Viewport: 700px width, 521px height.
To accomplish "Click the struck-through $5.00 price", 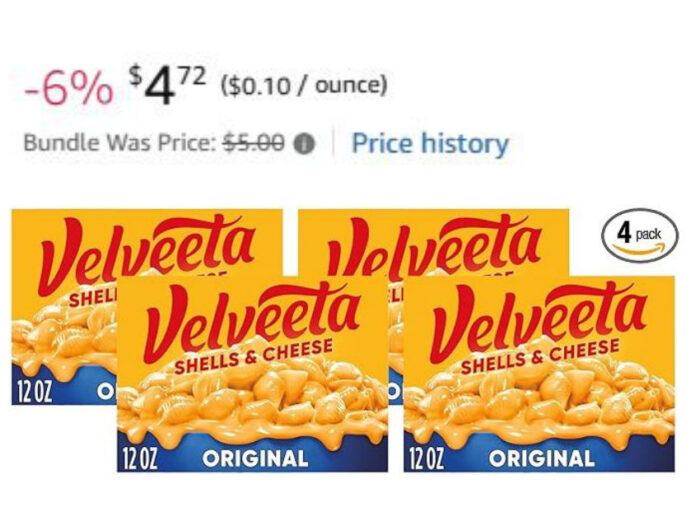I will point(254,144).
